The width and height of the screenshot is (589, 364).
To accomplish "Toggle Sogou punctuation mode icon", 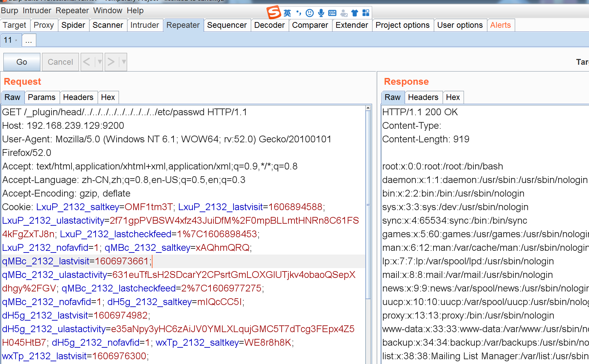I will tap(298, 13).
